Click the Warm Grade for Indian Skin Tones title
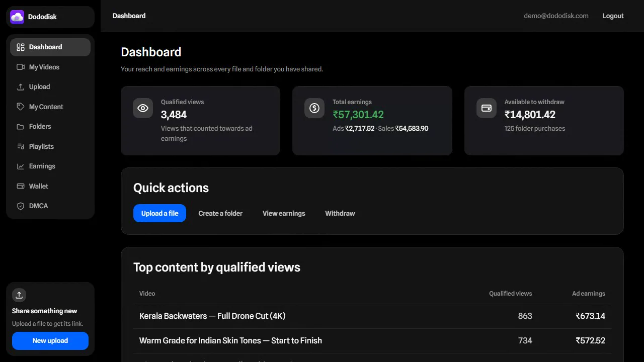Screen dimensions: 644x362 (230, 341)
